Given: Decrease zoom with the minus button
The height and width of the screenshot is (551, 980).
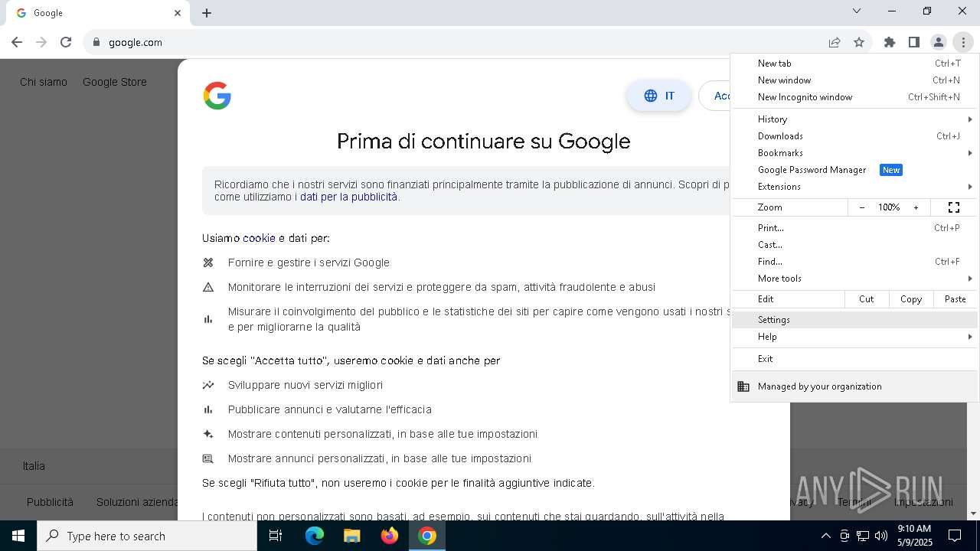Looking at the screenshot, I should [862, 207].
